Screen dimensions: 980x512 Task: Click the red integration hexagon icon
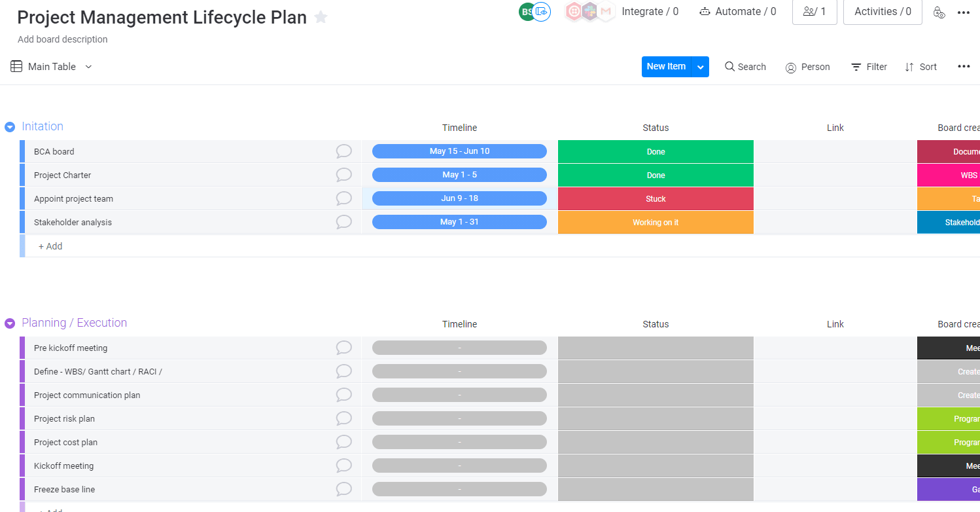[x=574, y=11]
